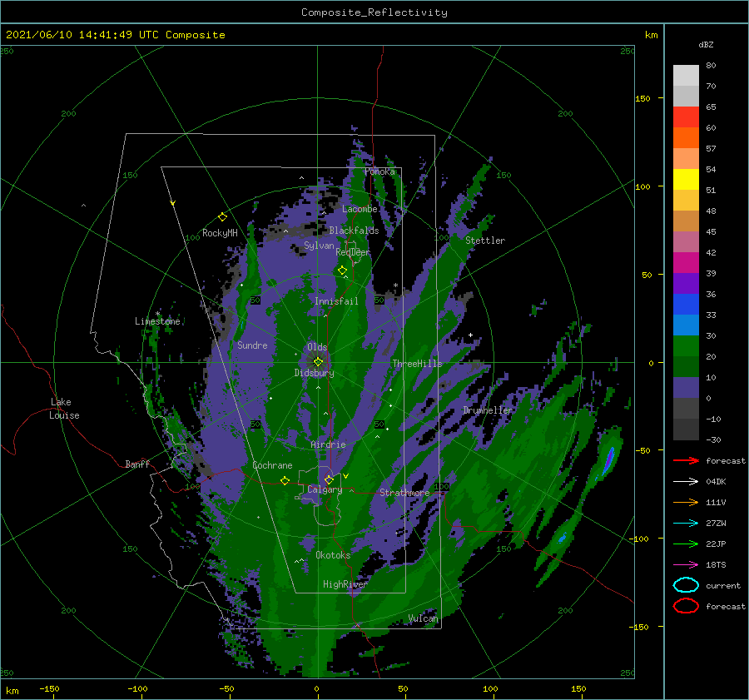Image resolution: width=749 pixels, height=700 pixels.
Task: Click the Olds city label
Action: 317,347
